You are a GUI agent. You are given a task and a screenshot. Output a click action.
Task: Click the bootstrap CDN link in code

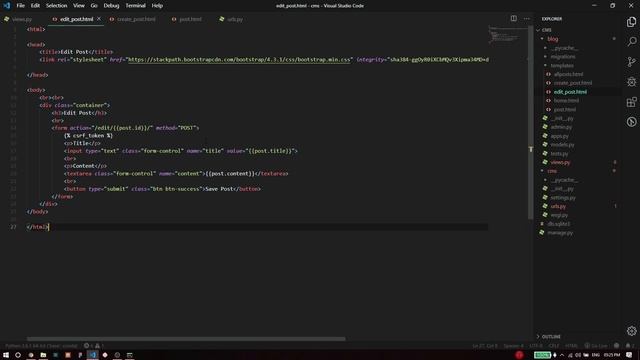pos(239,60)
